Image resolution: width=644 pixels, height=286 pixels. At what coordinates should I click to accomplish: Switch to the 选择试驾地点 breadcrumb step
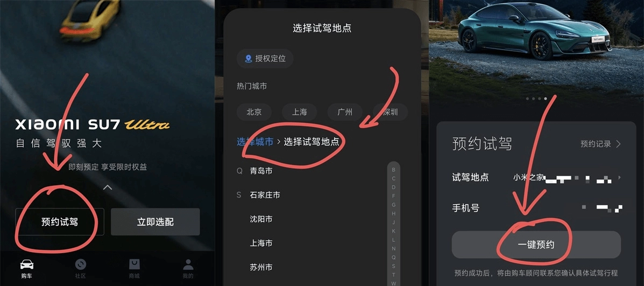click(312, 142)
